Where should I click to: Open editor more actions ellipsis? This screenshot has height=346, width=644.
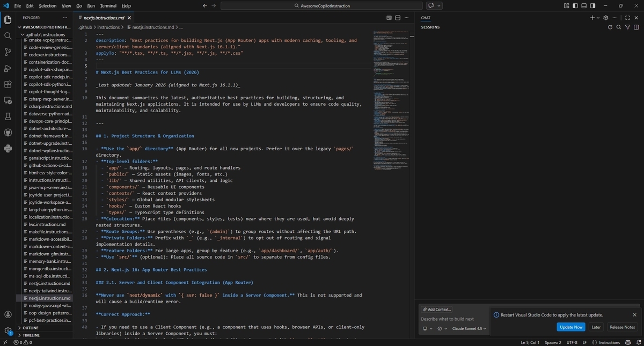(x=407, y=18)
